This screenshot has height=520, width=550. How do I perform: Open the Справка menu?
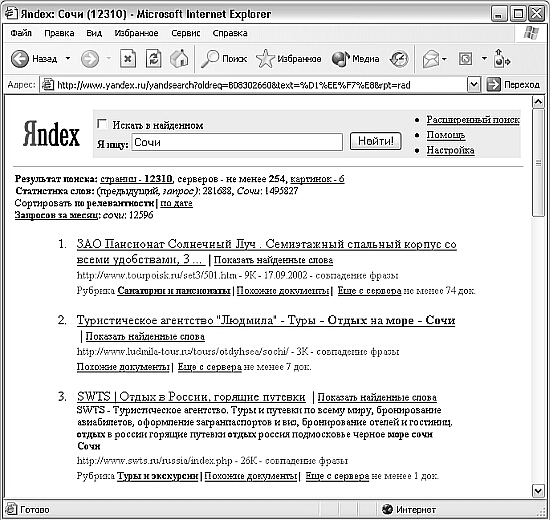point(230,33)
